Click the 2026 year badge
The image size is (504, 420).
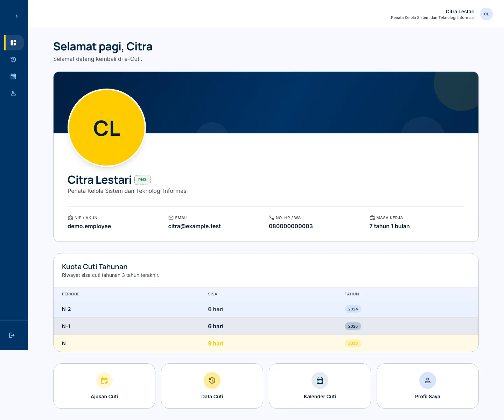(x=353, y=343)
